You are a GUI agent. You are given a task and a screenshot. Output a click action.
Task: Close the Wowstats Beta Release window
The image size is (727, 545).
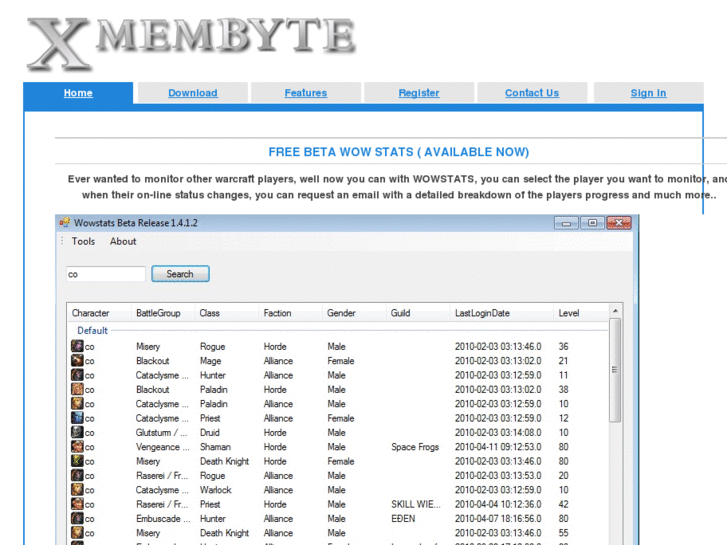click(619, 223)
